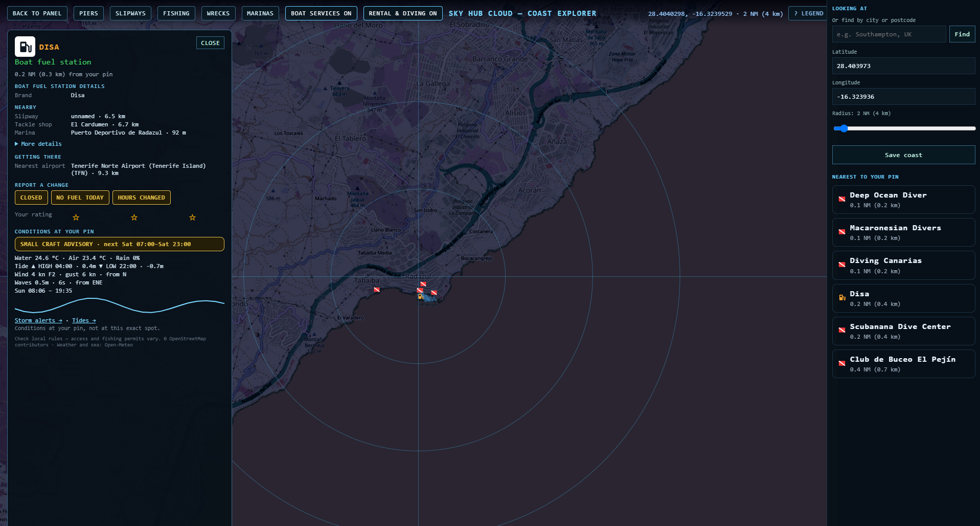Screen dimensions: 980x526
Task: Close the DISA details panel
Action: pyautogui.click(x=210, y=43)
